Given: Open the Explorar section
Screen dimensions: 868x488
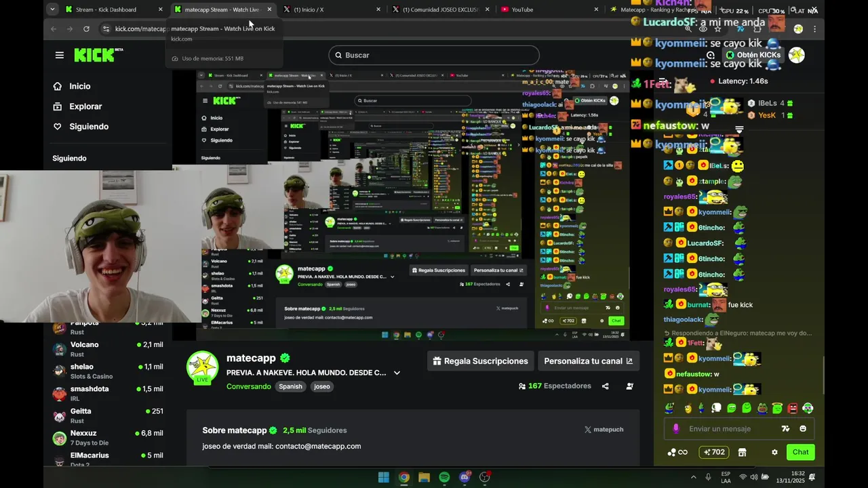Looking at the screenshot, I should (77, 106).
